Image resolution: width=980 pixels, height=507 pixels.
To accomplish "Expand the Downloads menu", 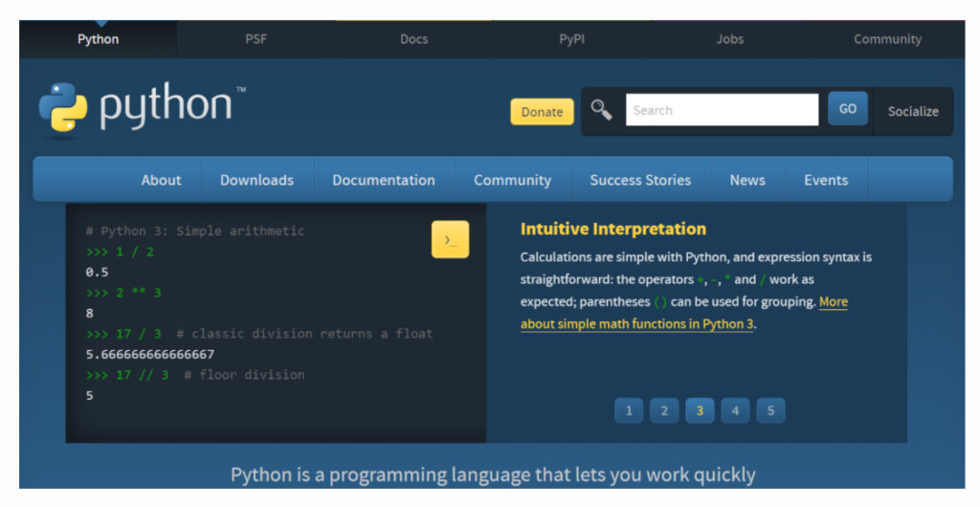I will pos(256,180).
